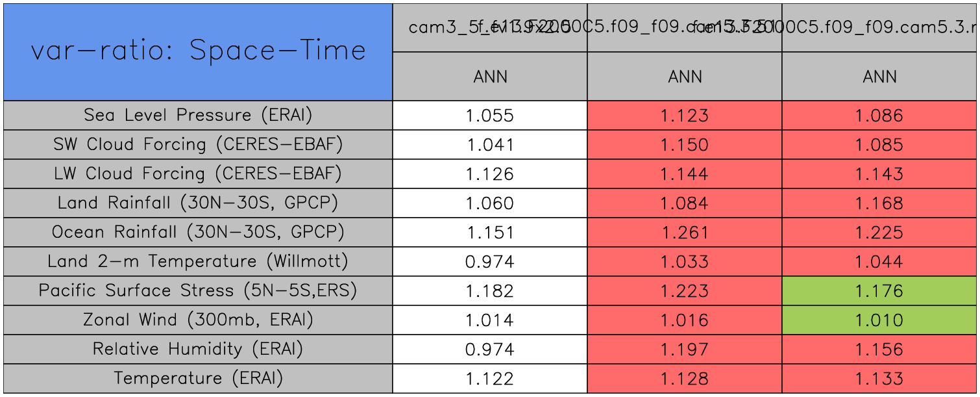The width and height of the screenshot is (980, 397).
Task: Click the green cell showing 1.176
Action: [879, 291]
